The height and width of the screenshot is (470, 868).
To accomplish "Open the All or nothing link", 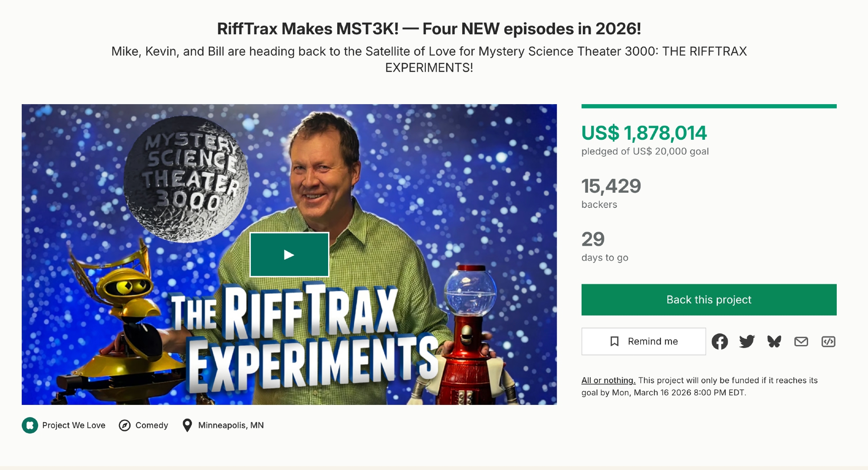I will coord(608,381).
